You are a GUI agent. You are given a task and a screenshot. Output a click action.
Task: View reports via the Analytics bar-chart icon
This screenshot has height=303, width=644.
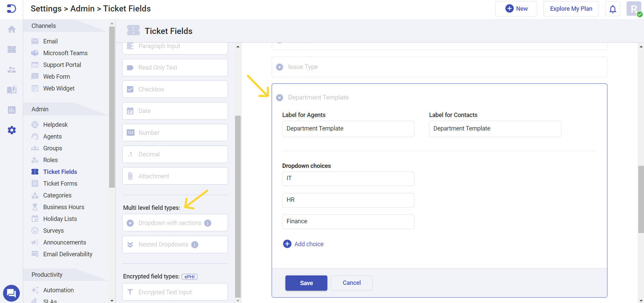[x=11, y=110]
